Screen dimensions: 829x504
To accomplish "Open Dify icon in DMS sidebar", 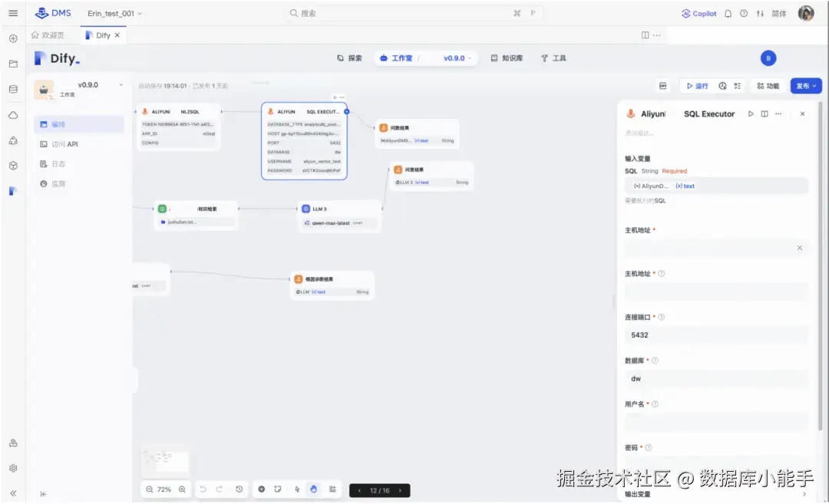I will pos(13,191).
